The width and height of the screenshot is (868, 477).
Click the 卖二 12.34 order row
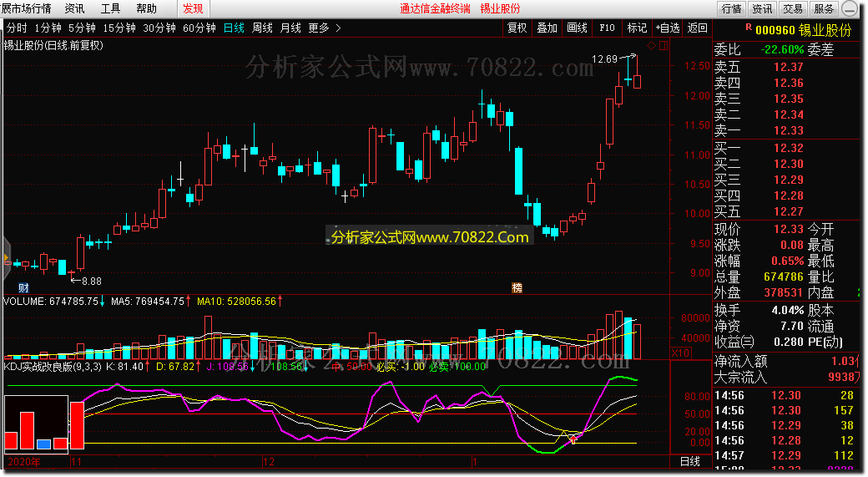[x=786, y=114]
